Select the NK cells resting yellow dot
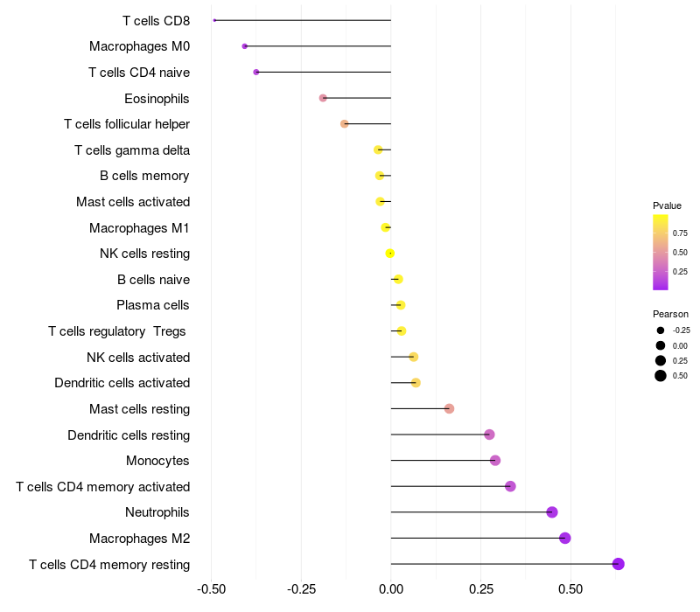The height and width of the screenshot is (612, 700). [389, 254]
